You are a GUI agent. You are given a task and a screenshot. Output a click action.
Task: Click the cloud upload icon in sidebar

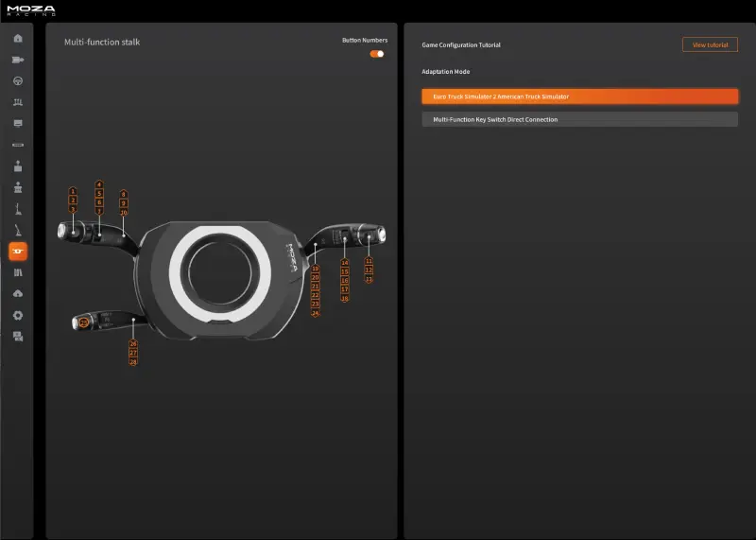18,294
